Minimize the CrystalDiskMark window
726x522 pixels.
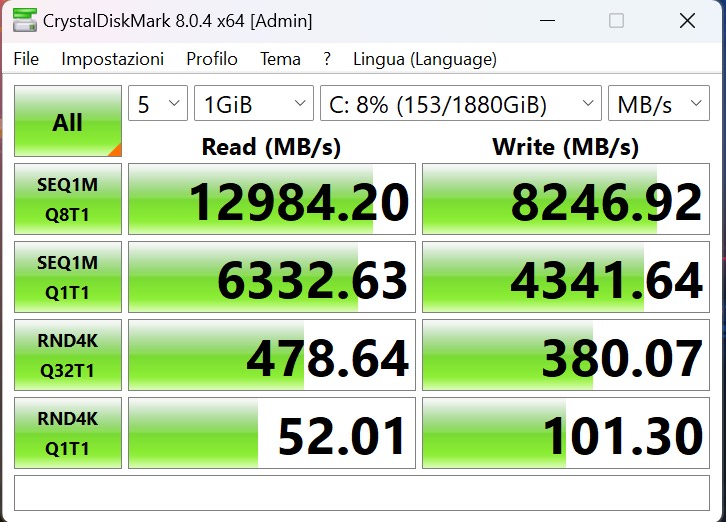click(x=547, y=21)
